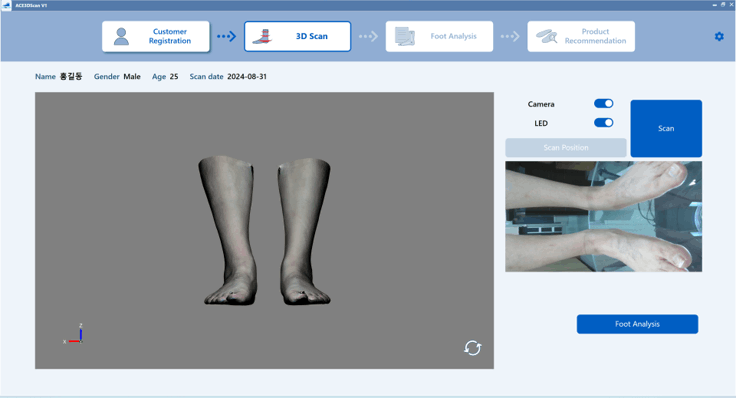
Task: Click the restore window button in title bar
Action: click(x=723, y=5)
